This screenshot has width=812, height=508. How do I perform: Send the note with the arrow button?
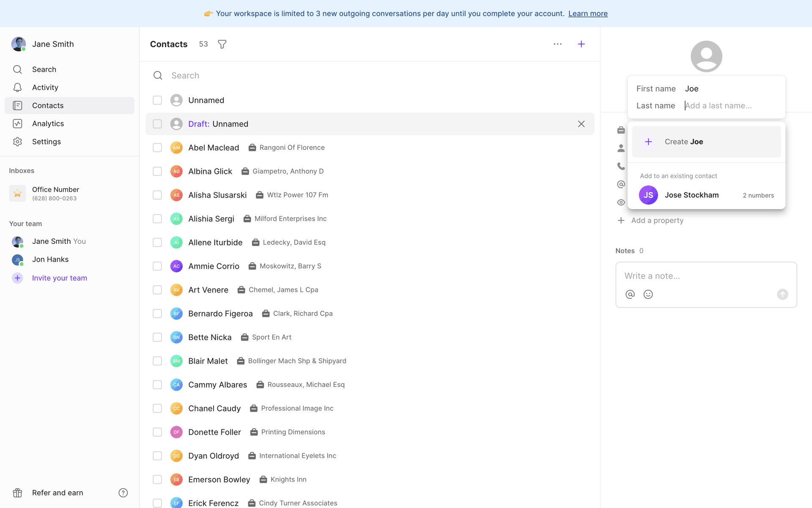point(782,294)
